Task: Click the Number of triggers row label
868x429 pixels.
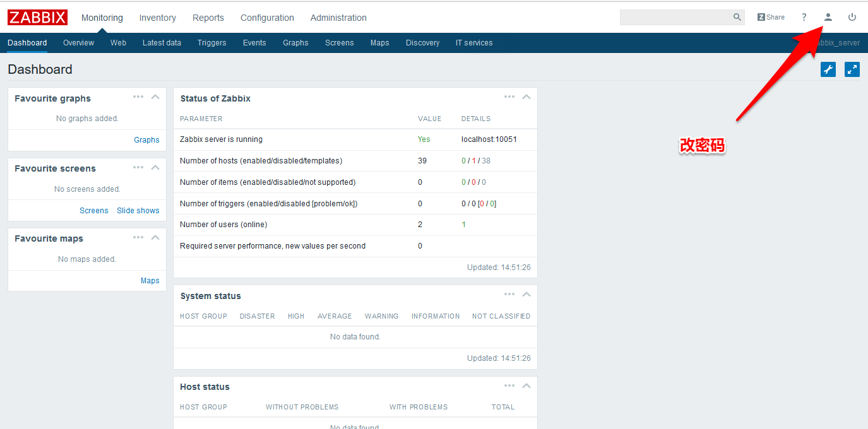Action: coord(269,204)
